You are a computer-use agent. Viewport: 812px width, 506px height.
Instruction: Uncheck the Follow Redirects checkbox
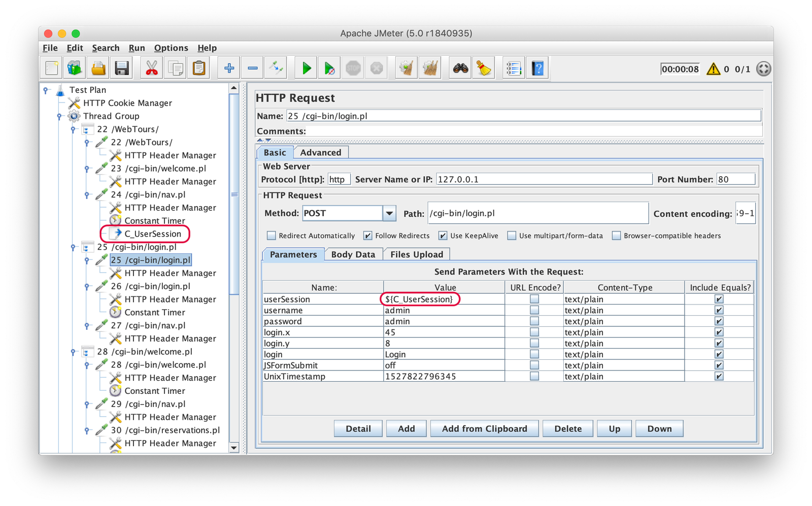coord(367,235)
